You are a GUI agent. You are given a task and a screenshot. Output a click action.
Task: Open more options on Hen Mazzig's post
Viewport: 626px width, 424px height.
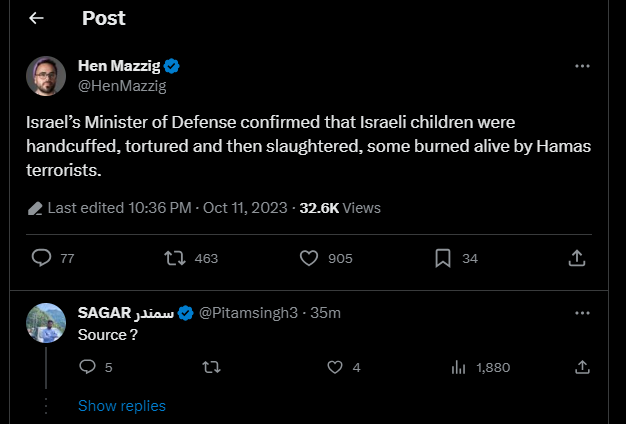coord(582,66)
